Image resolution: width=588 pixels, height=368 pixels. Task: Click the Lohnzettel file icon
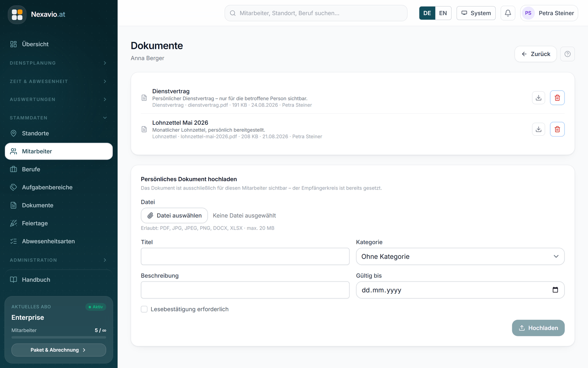tap(144, 129)
